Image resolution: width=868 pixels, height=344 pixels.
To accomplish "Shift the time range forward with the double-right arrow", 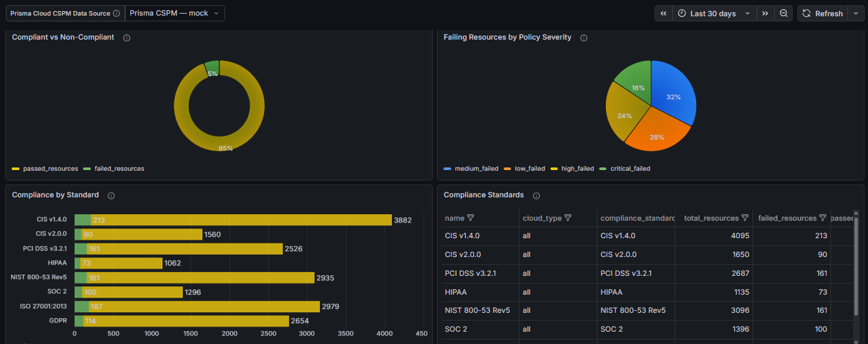I will tap(765, 13).
